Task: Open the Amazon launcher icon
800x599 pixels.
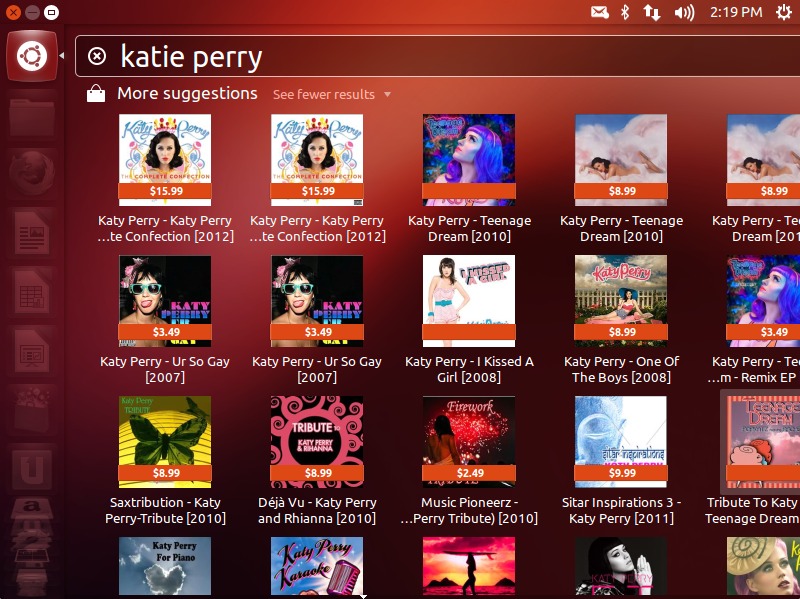Action: pos(32,510)
